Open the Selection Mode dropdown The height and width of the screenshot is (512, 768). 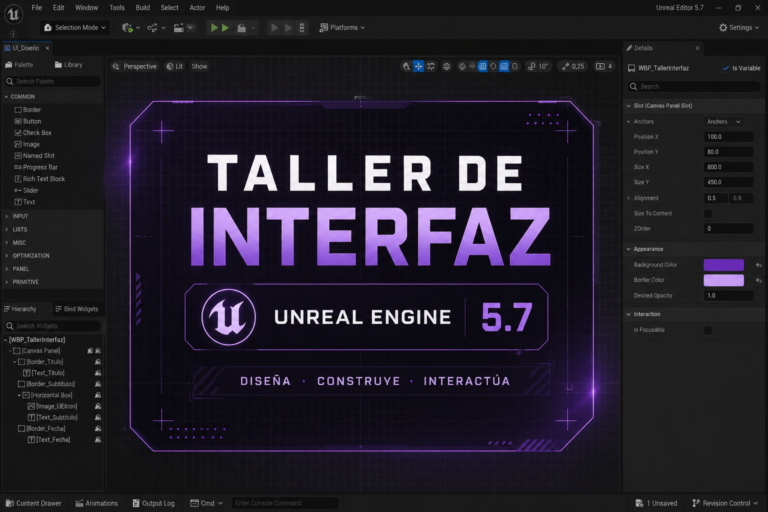tap(75, 28)
